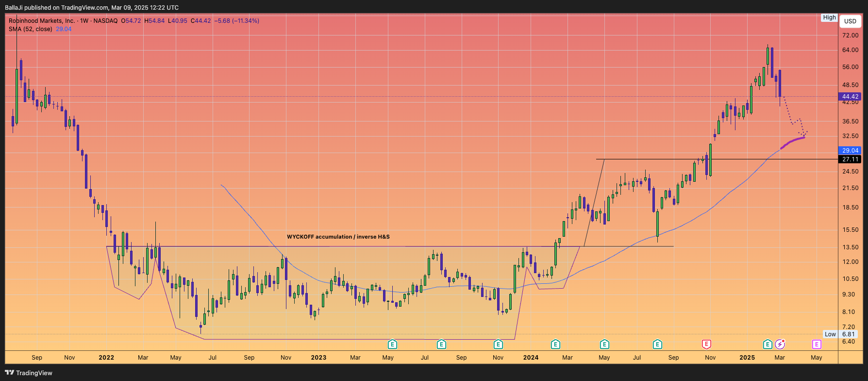Screen dimensions: 868x381
Task: Click the purple lightning event marker
Action: (780, 345)
